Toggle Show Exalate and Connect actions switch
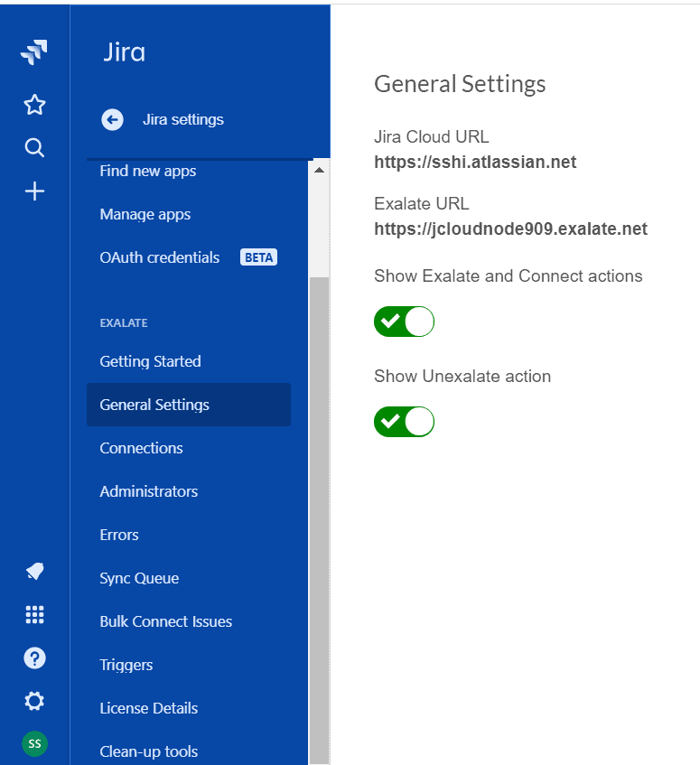 pyautogui.click(x=404, y=322)
